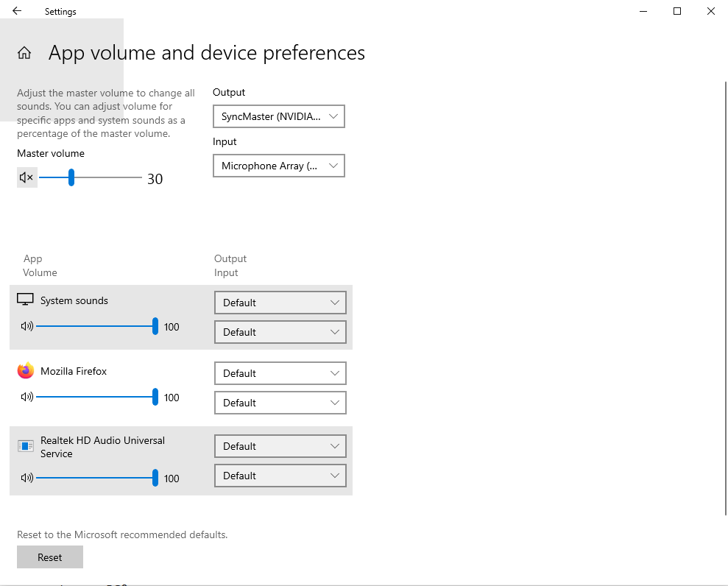Mute the master volume speaker icon
The height and width of the screenshot is (586, 728).
click(26, 177)
